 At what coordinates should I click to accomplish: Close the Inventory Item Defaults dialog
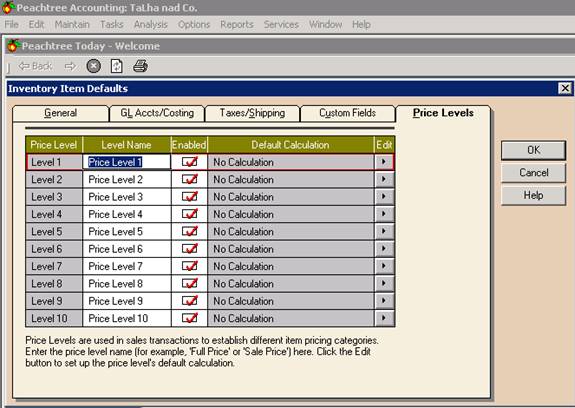click(x=565, y=88)
